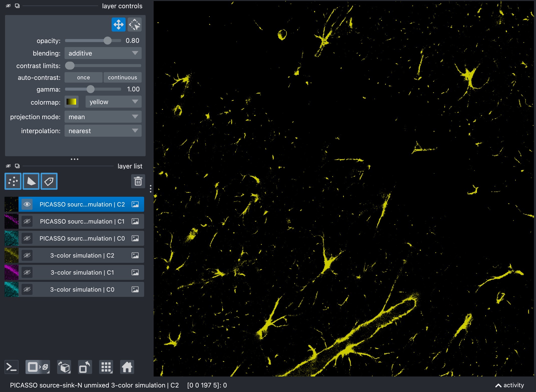Select the 3-color simulation C2 layer

click(x=82, y=255)
